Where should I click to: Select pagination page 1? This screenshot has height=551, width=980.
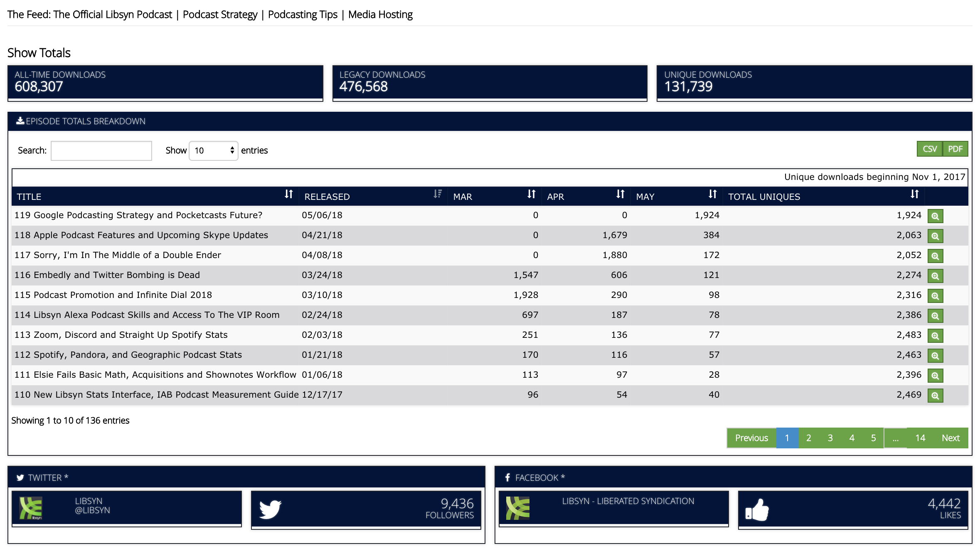coord(787,438)
